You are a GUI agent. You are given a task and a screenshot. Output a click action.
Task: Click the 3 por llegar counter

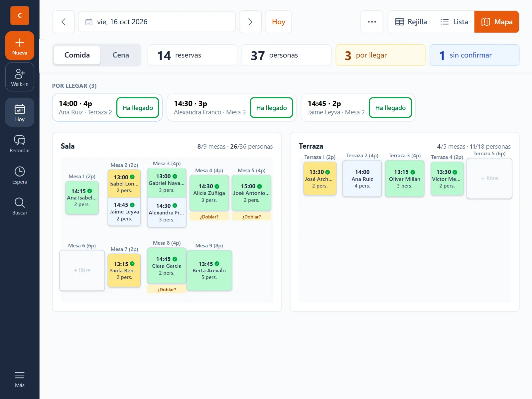coord(380,55)
